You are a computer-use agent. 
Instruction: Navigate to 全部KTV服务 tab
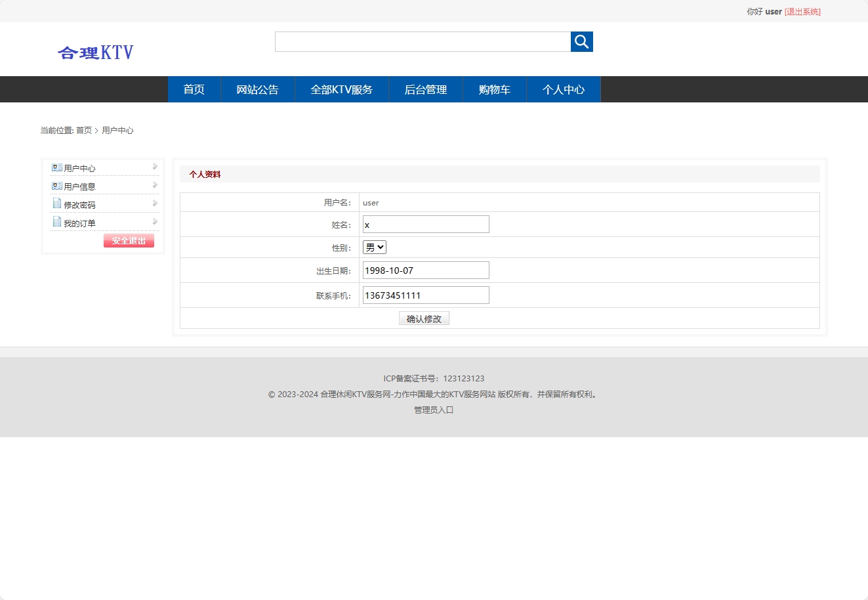pos(341,89)
